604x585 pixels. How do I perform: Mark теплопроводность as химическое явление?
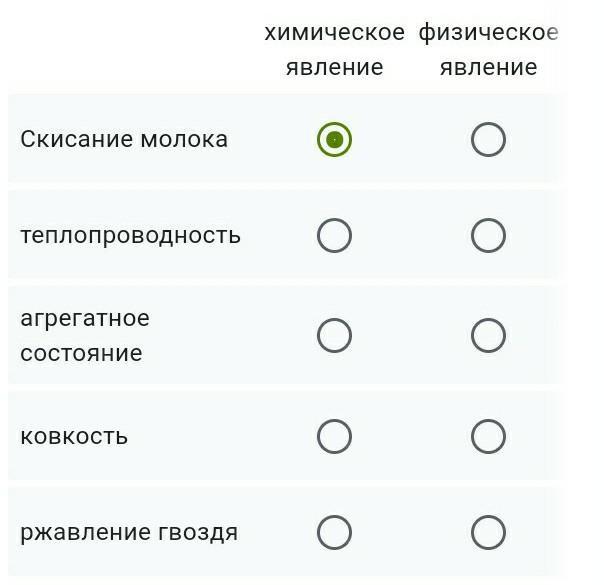(334, 235)
